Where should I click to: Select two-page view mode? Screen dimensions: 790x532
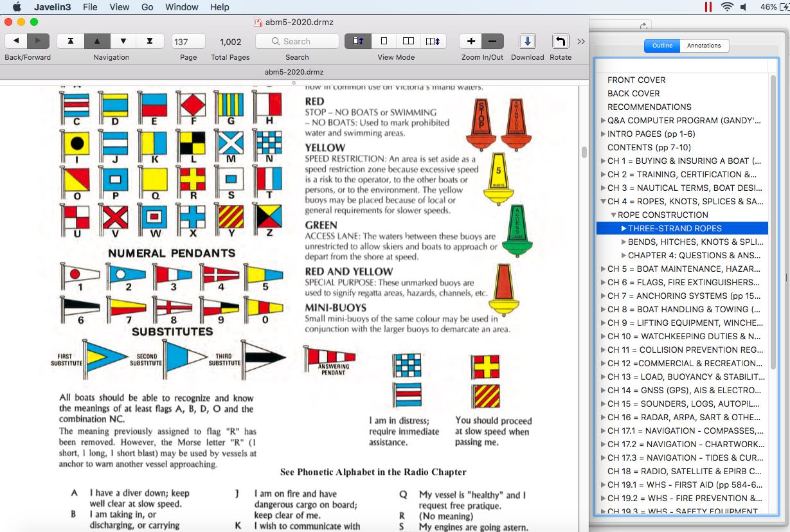(408, 41)
